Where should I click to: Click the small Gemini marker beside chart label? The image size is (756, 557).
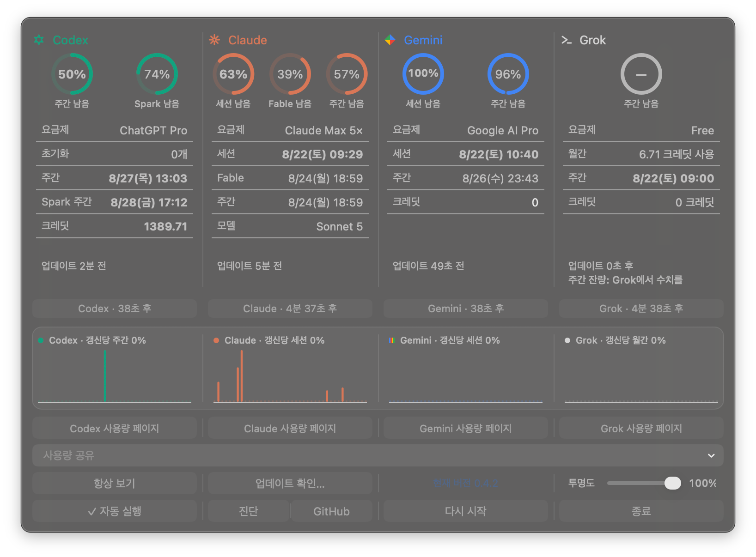tap(392, 340)
